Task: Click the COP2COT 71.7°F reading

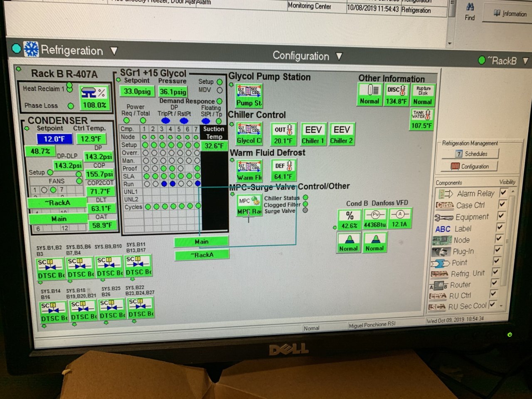Action: (x=100, y=191)
